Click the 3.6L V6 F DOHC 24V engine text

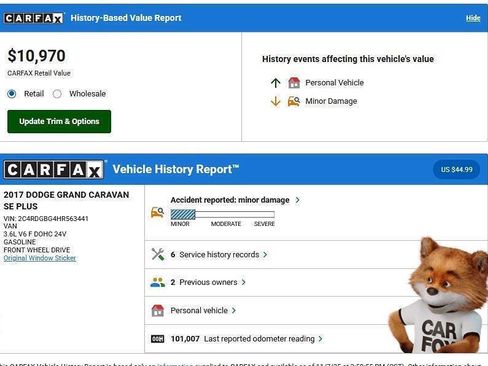35,234
